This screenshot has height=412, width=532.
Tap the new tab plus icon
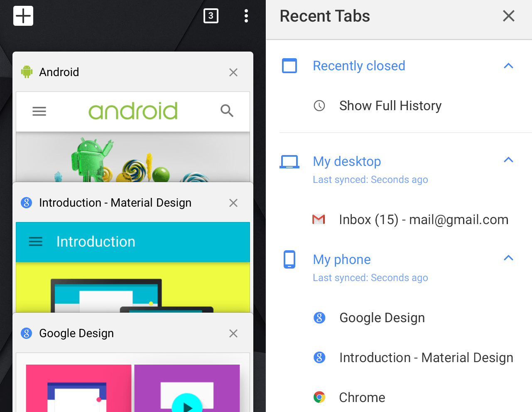pos(23,16)
